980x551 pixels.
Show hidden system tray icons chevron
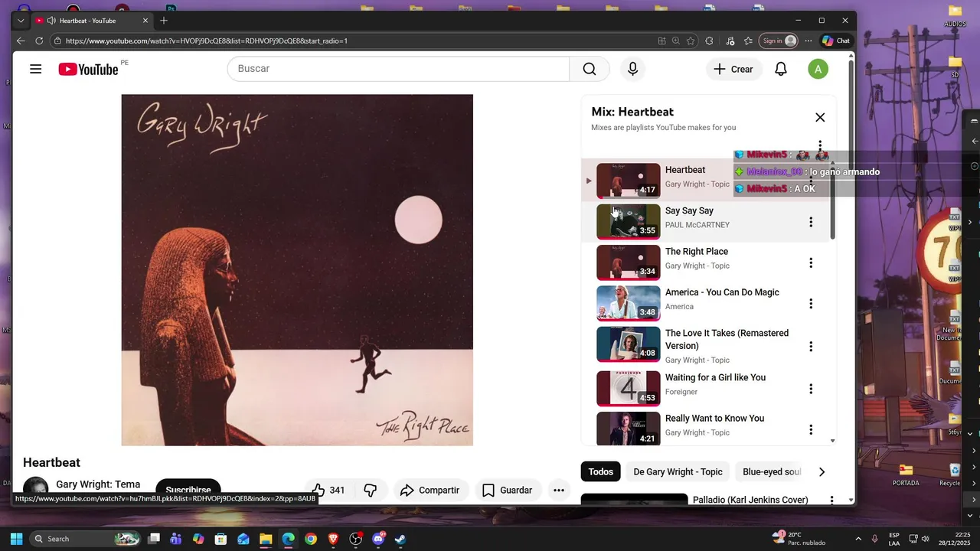pyautogui.click(x=857, y=539)
